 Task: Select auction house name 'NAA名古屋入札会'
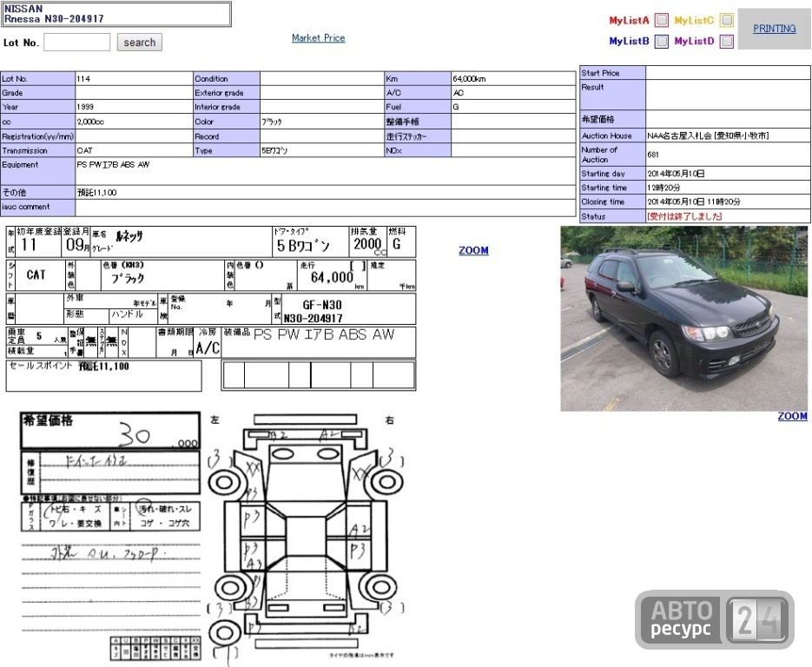pyautogui.click(x=679, y=135)
